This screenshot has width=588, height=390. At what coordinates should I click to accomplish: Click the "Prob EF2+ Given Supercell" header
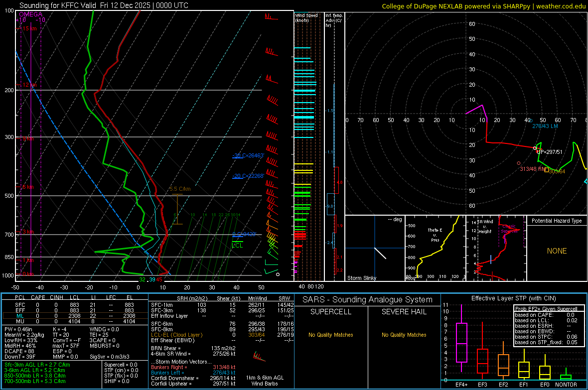(546, 309)
